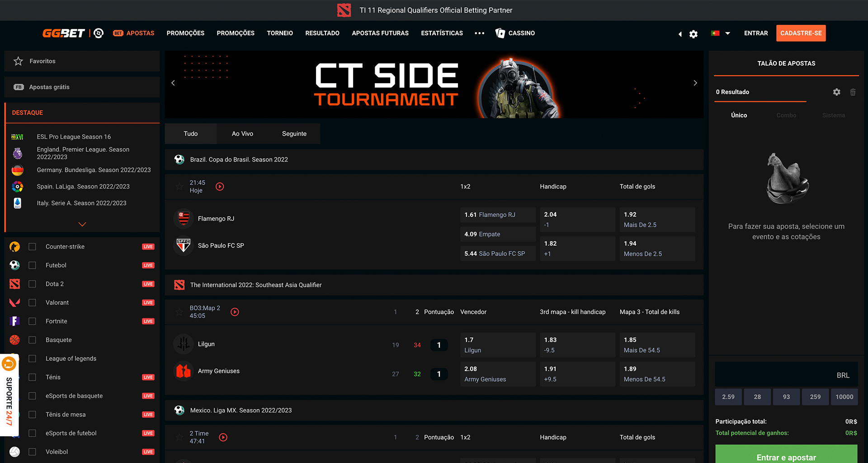Open the three-dots more menu

coord(479,33)
